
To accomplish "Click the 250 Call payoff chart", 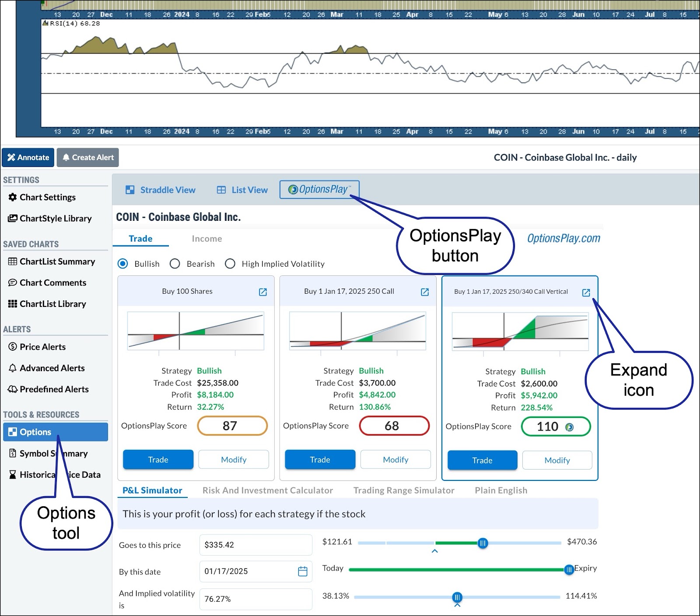I will [357, 331].
